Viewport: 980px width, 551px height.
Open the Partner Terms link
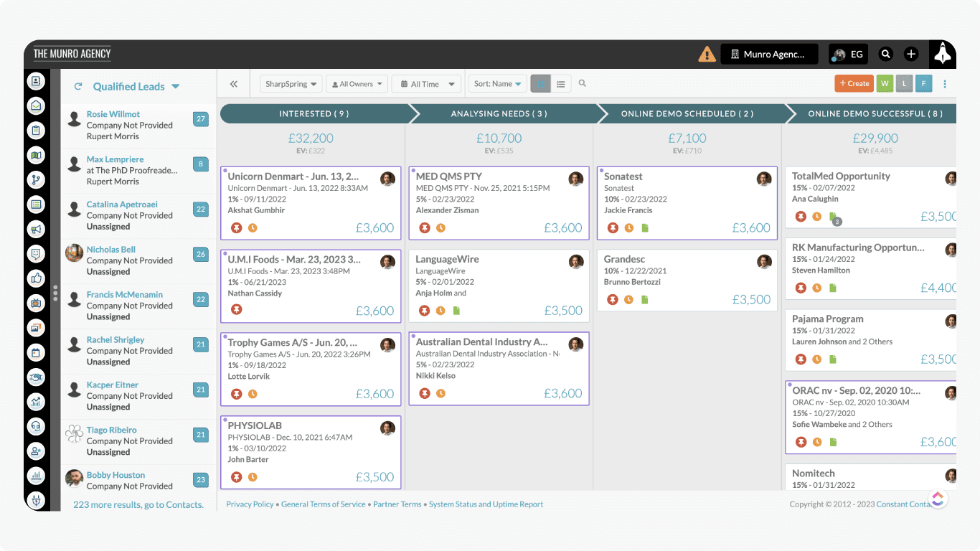397,504
